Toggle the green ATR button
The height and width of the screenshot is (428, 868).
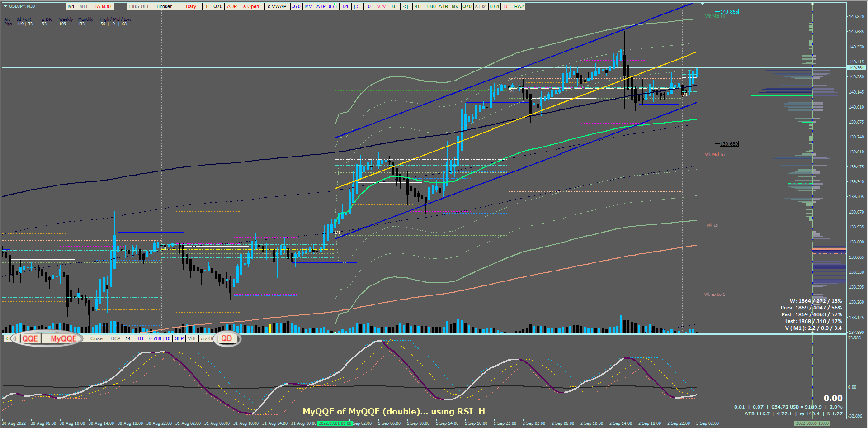pyautogui.click(x=443, y=6)
